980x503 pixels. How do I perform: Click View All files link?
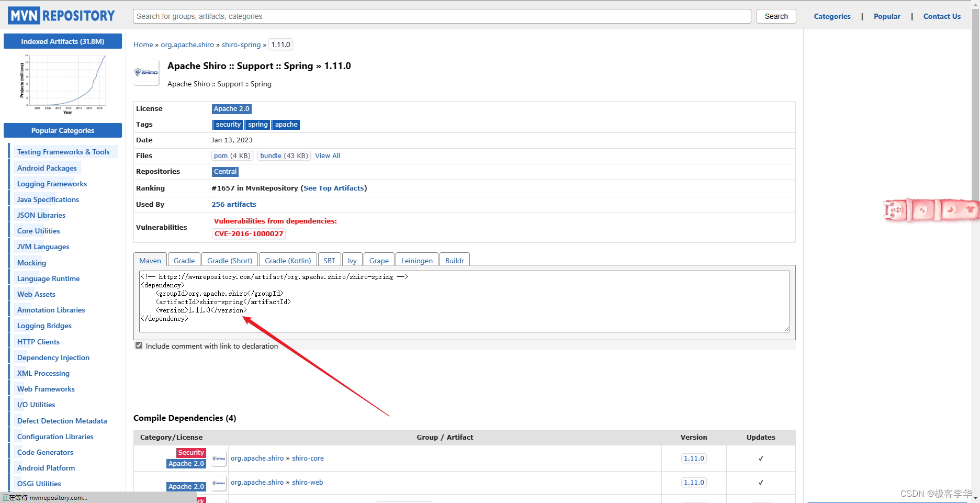[328, 155]
